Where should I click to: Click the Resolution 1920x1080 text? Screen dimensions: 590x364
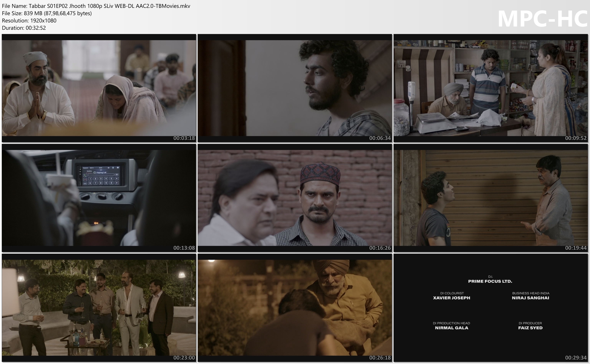coord(29,21)
